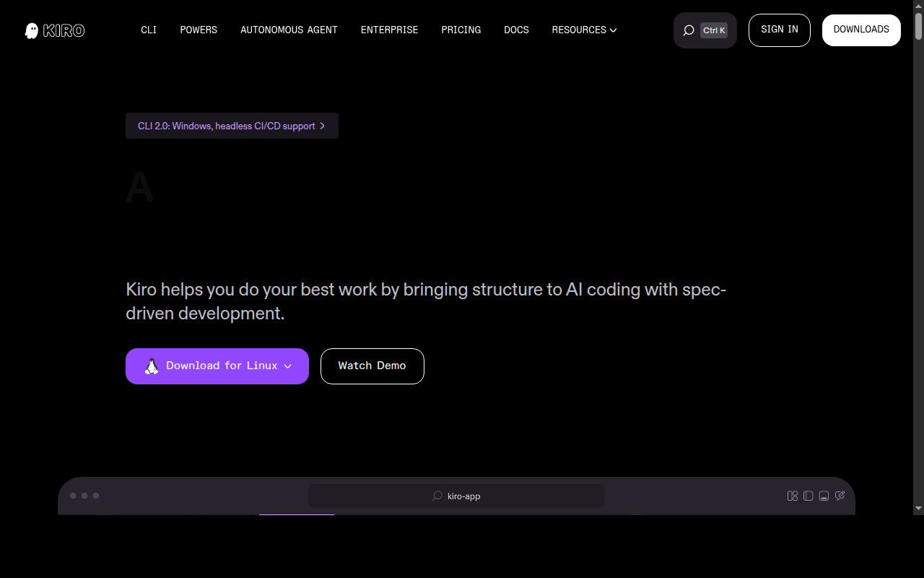This screenshot has width=924, height=578.
Task: Click the Downloads button
Action: pos(861,30)
